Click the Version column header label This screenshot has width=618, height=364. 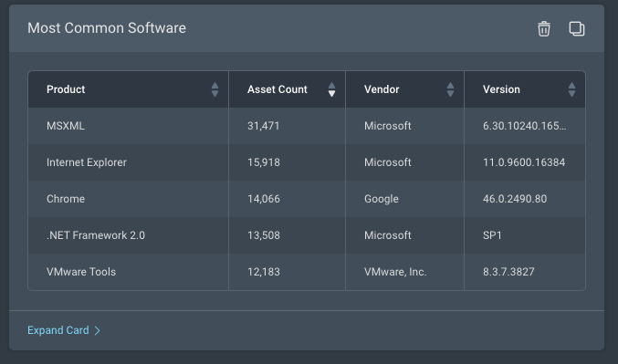point(501,89)
